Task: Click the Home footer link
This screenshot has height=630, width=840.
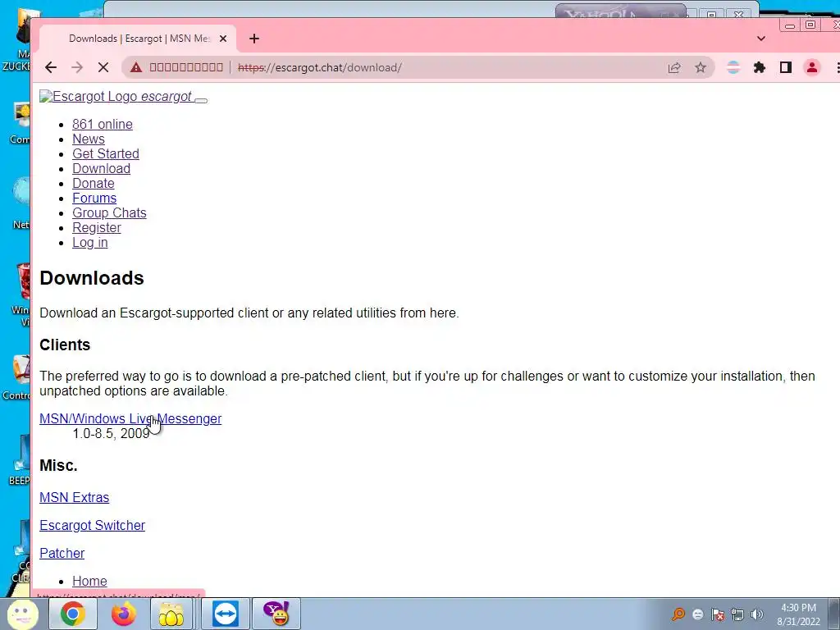Action: (89, 582)
